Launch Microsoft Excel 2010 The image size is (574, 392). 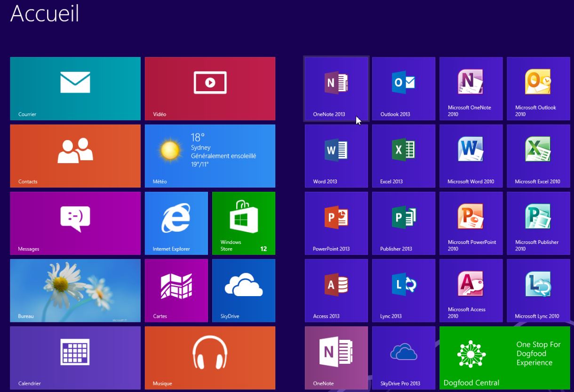coord(538,156)
